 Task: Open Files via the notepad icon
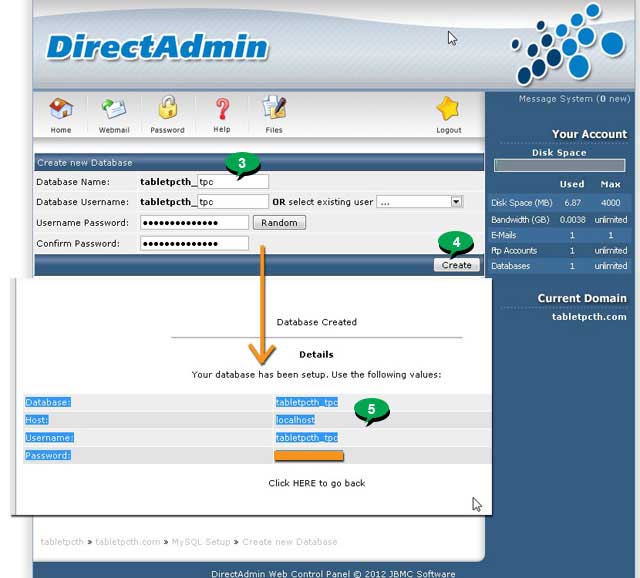pos(274,108)
